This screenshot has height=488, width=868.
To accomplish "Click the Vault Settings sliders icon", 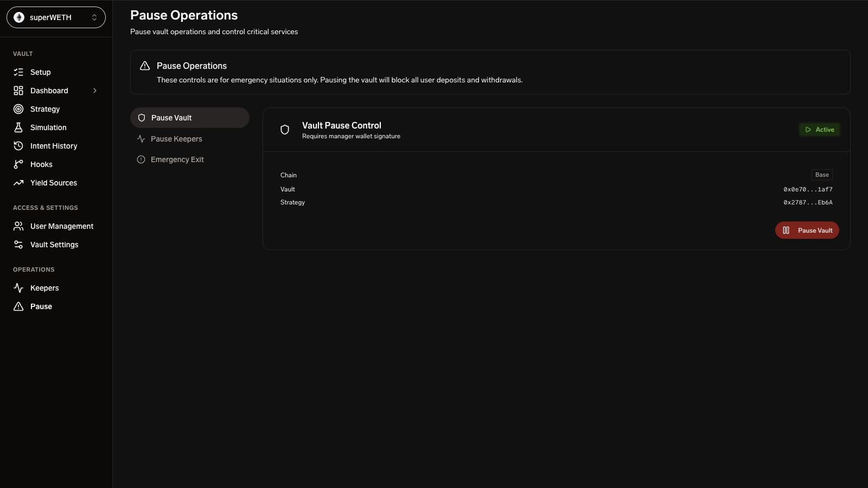I will pos(18,245).
